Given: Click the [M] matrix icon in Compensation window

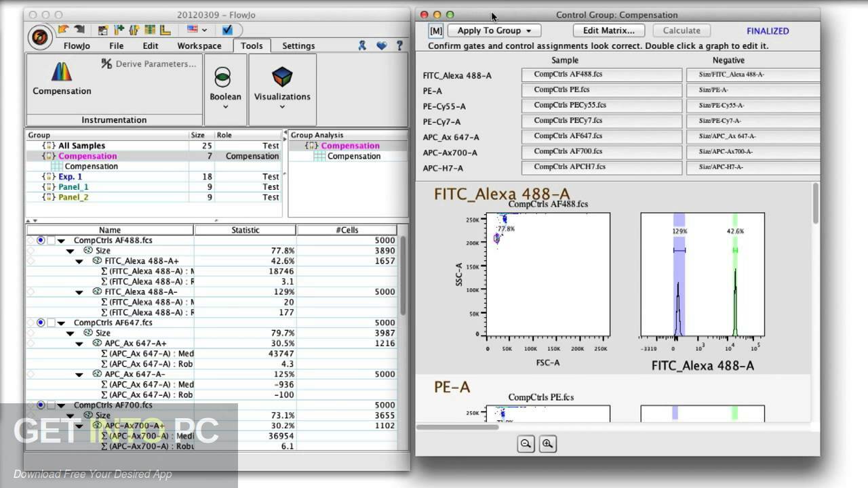Looking at the screenshot, I should tap(436, 30).
